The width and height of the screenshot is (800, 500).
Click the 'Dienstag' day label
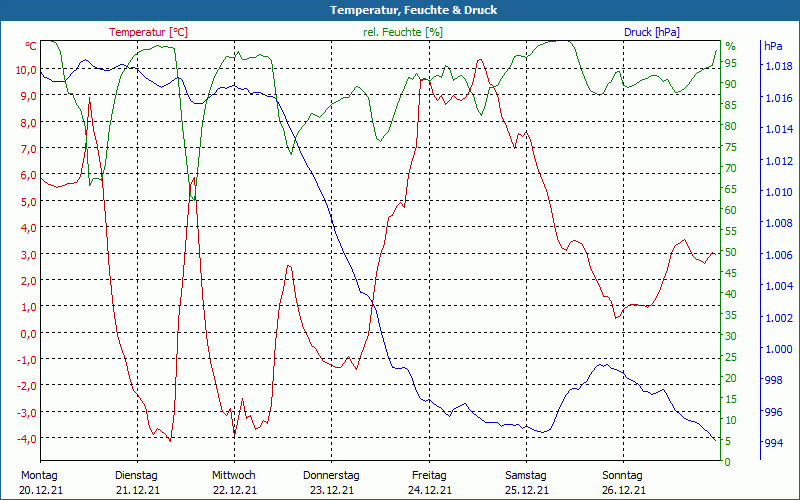pyautogui.click(x=136, y=476)
